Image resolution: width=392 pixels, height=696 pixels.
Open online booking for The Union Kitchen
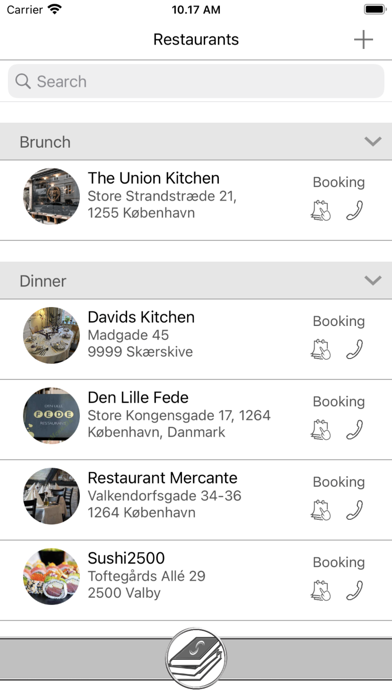point(321,210)
